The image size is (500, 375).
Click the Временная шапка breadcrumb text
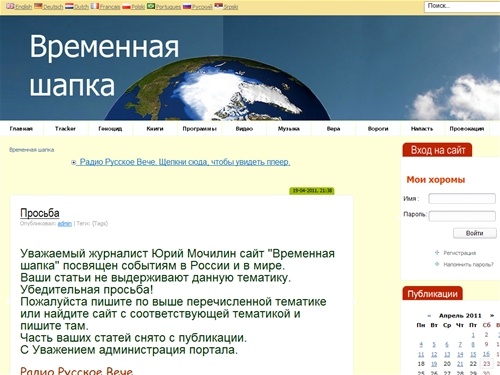[x=32, y=150]
